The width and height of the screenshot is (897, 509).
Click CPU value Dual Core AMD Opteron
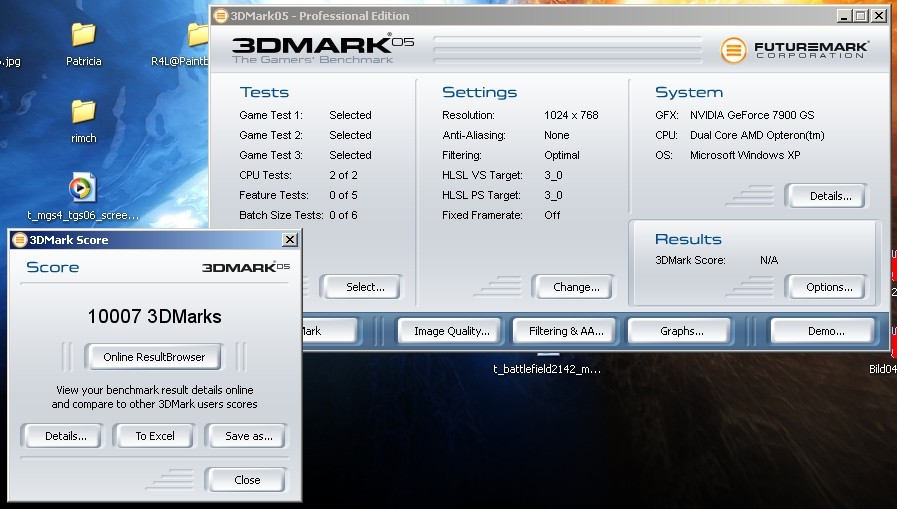[757, 135]
